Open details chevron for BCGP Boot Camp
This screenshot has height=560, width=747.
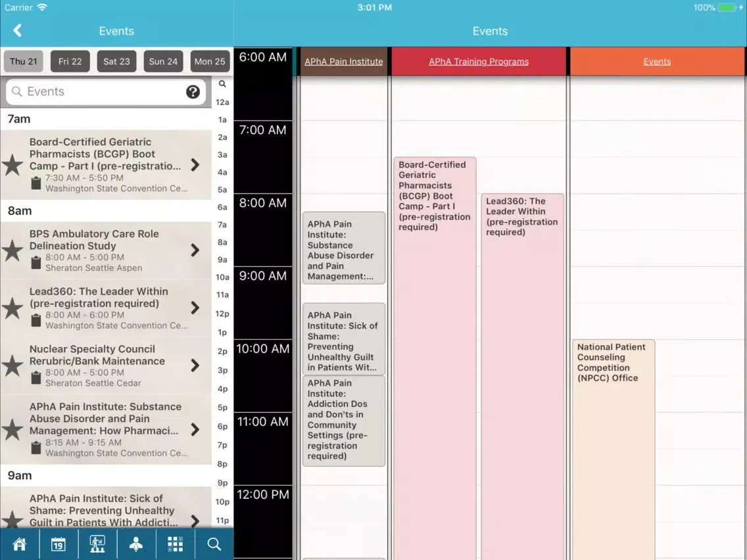tap(195, 165)
